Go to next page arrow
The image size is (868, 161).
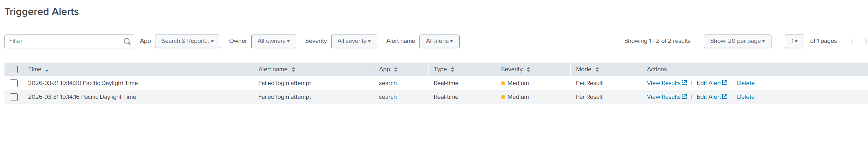coord(866,41)
